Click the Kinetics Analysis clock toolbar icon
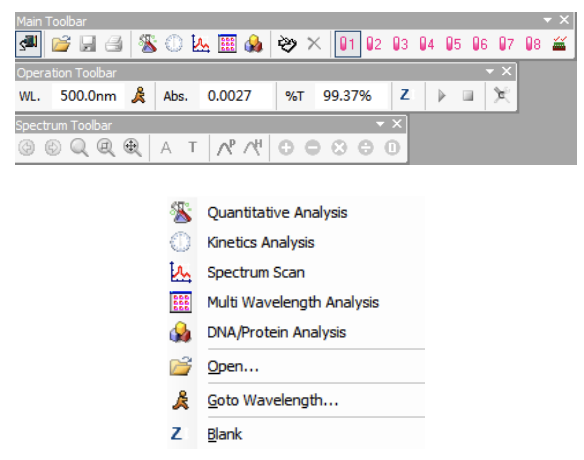The image size is (584, 460). tap(174, 44)
